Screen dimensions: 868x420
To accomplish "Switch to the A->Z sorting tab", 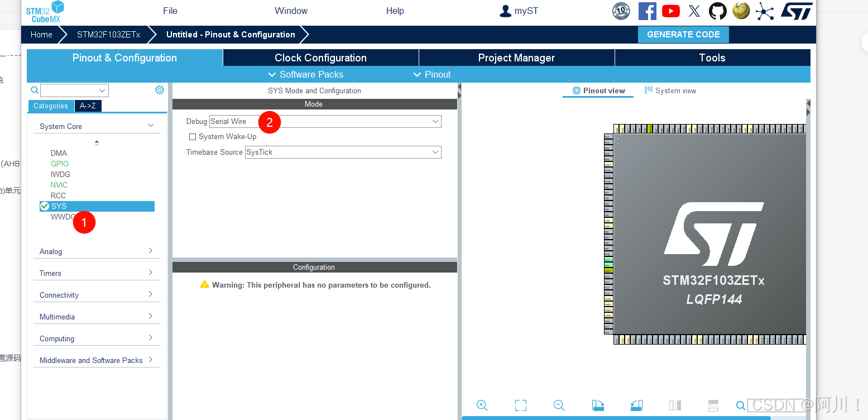I will 88,106.
